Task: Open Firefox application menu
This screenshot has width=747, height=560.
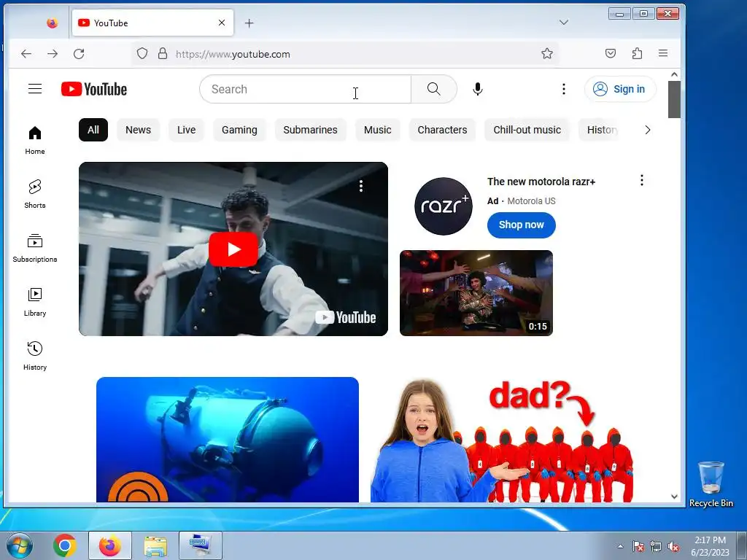Action: point(662,53)
